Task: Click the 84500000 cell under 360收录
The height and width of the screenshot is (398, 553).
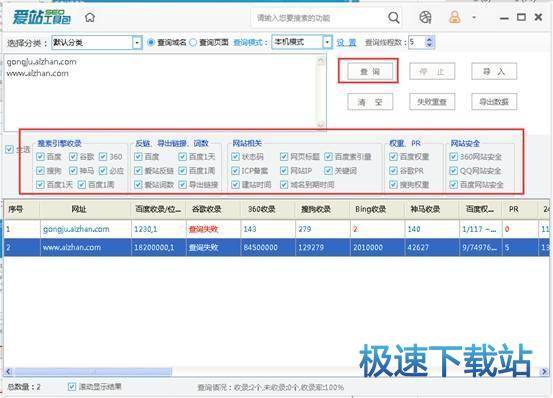Action: pos(268,247)
